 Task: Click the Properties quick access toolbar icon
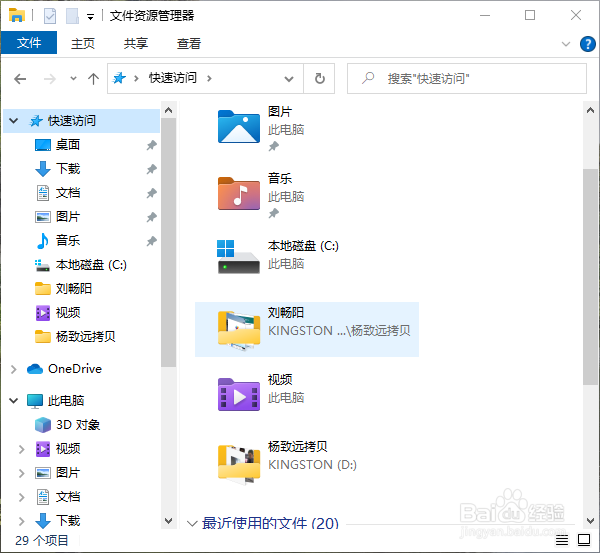[x=50, y=16]
